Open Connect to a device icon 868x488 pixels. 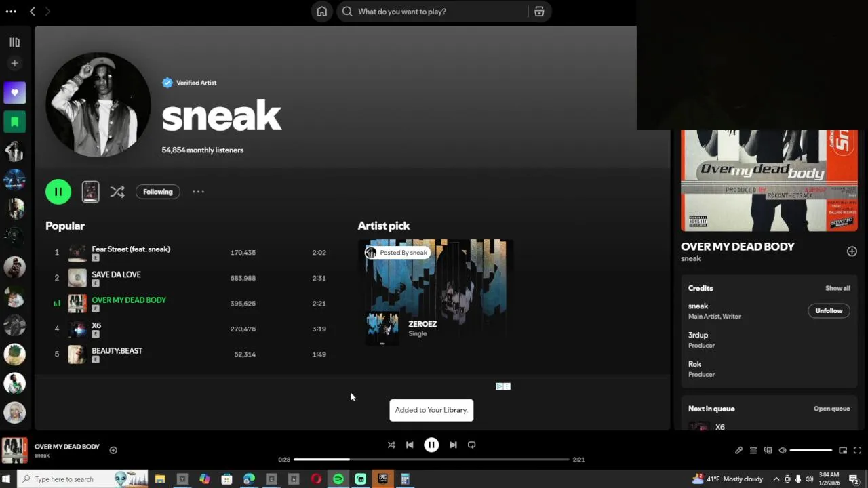(768, 450)
